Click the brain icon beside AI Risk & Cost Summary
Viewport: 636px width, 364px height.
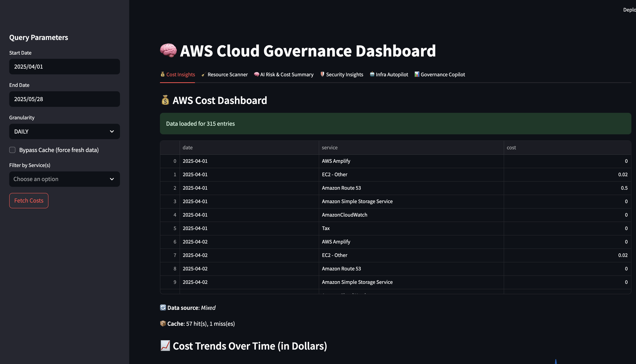coord(256,74)
